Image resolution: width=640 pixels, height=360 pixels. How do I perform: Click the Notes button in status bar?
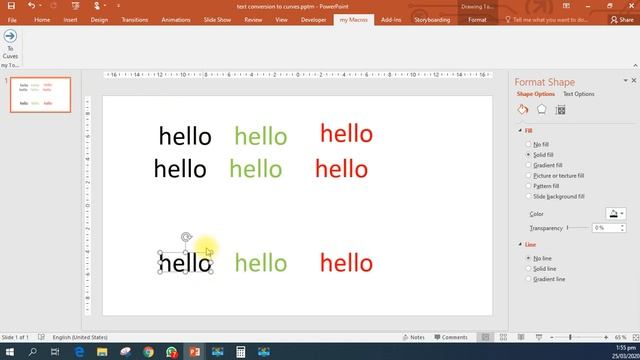(414, 337)
